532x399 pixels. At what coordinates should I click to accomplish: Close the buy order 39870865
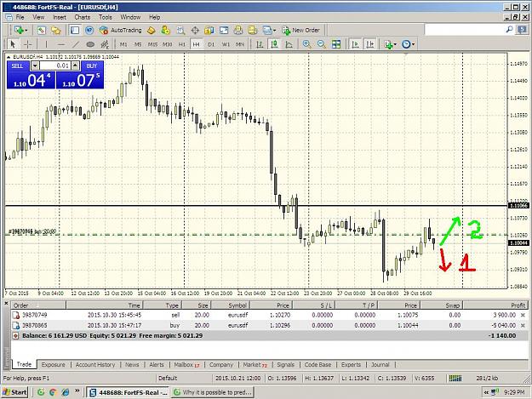523,326
